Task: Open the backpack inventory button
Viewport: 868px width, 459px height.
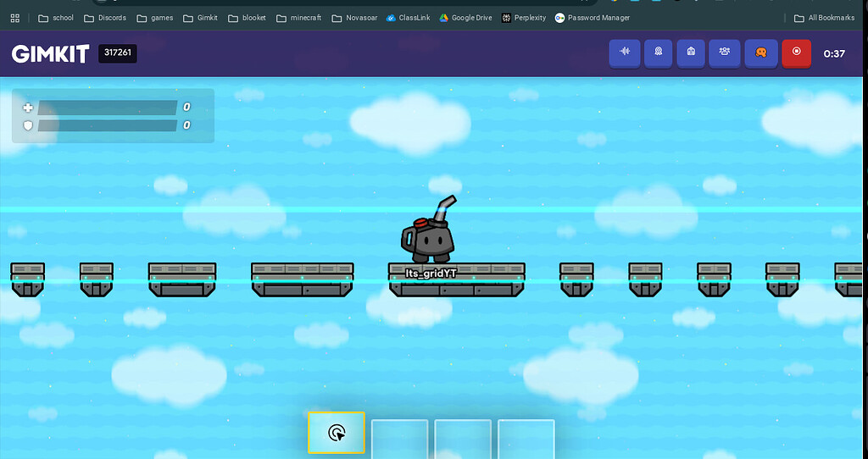Action: coord(691,53)
